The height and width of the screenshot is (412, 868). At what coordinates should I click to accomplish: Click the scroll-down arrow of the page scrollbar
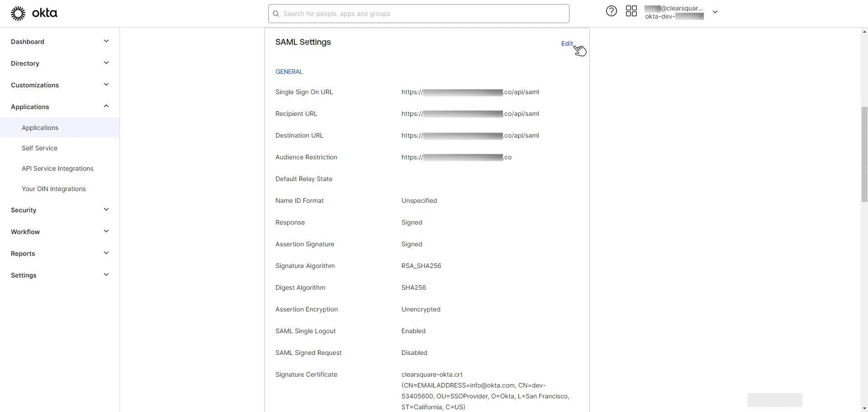(x=864, y=408)
